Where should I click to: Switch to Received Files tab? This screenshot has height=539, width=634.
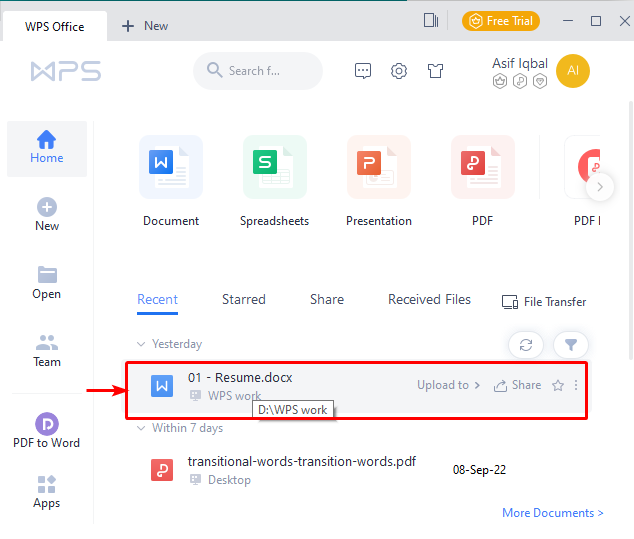[x=429, y=300]
